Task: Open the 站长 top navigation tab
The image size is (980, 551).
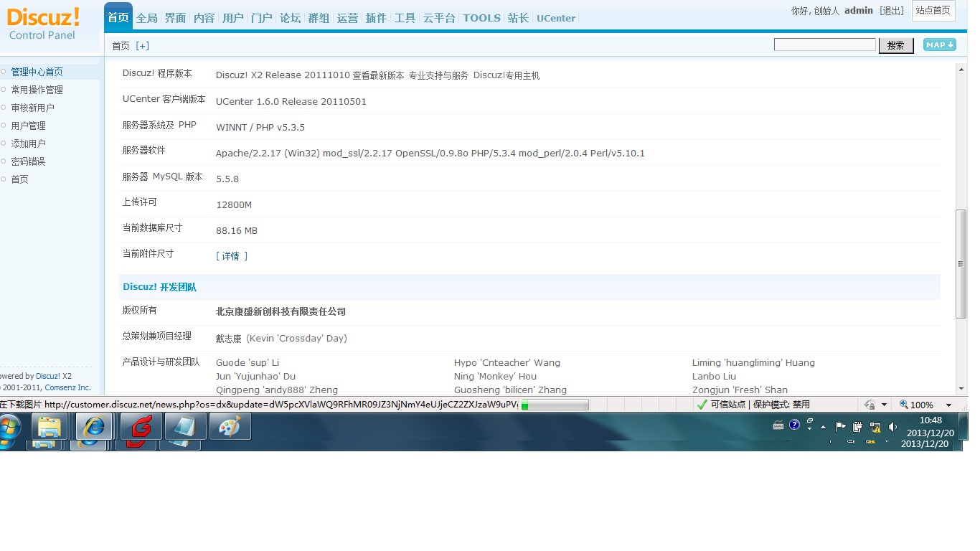Action: point(517,18)
